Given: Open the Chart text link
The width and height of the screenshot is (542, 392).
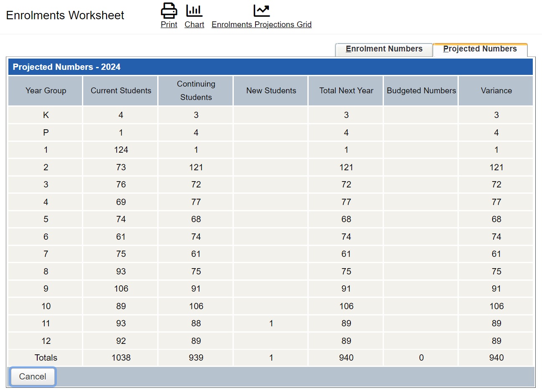Looking at the screenshot, I should pyautogui.click(x=194, y=25).
